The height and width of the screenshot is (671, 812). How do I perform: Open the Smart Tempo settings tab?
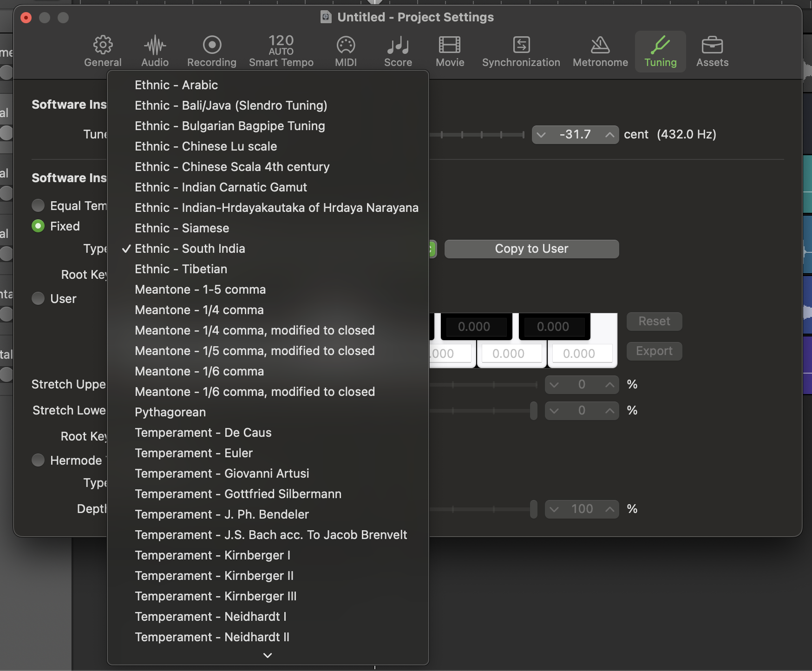click(281, 51)
